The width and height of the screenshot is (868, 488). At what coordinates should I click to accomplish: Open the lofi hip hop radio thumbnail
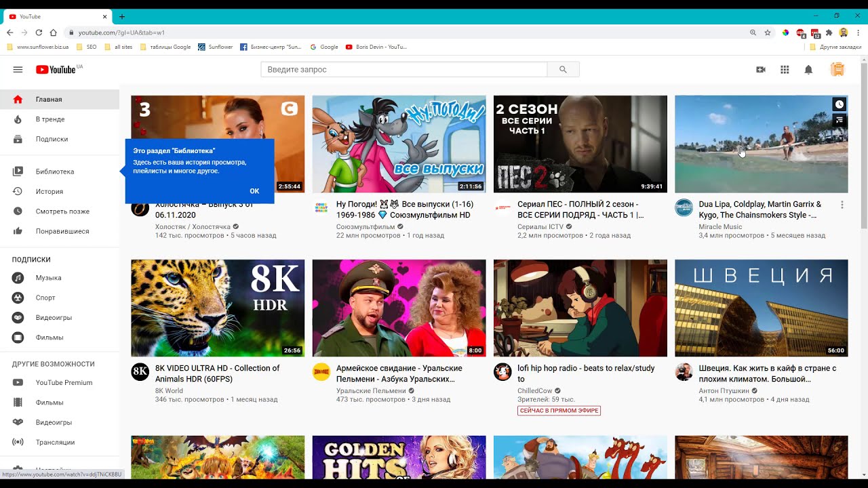pyautogui.click(x=580, y=308)
